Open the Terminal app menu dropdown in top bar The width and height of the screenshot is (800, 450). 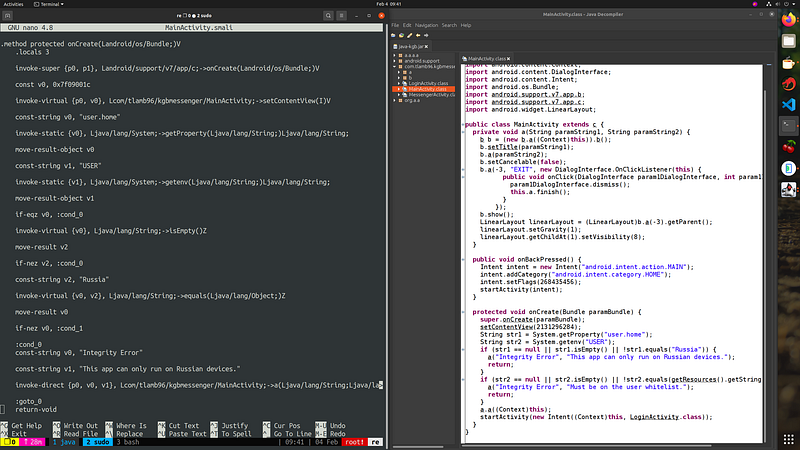coord(49,4)
